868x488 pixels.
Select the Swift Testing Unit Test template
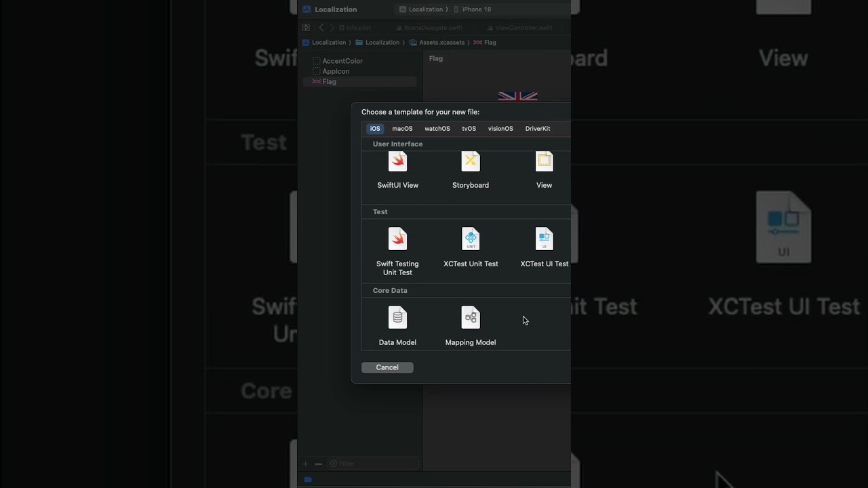coord(397,251)
